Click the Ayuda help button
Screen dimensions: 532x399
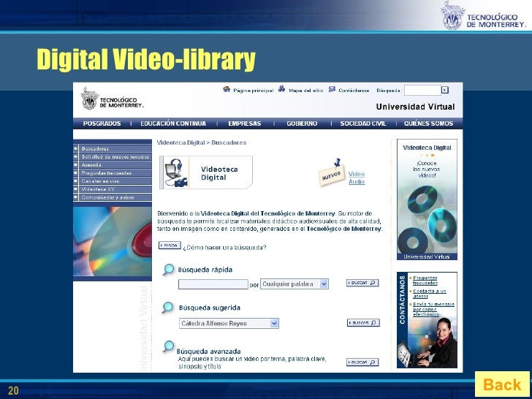pyautogui.click(x=170, y=245)
